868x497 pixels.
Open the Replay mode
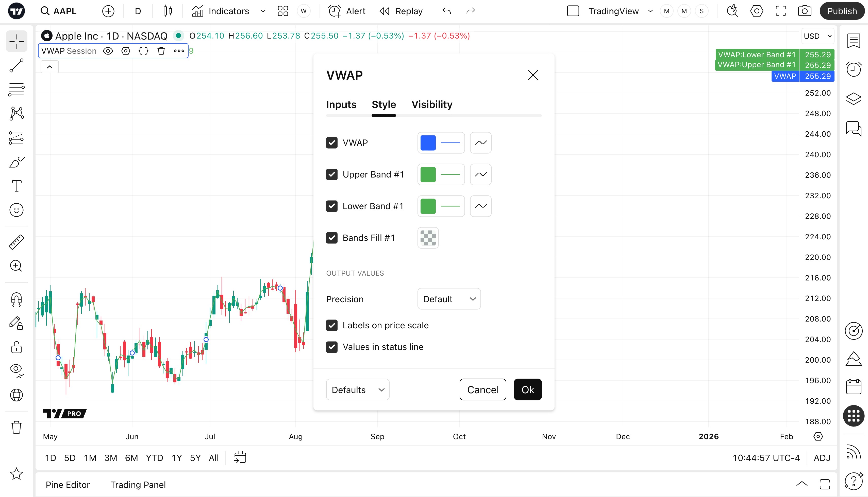(x=401, y=11)
